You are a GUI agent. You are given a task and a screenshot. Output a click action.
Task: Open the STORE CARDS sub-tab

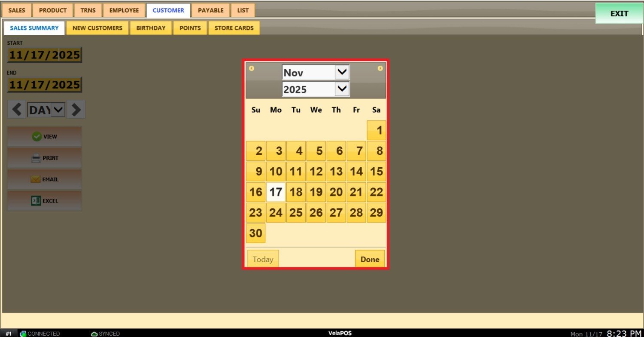pyautogui.click(x=234, y=28)
